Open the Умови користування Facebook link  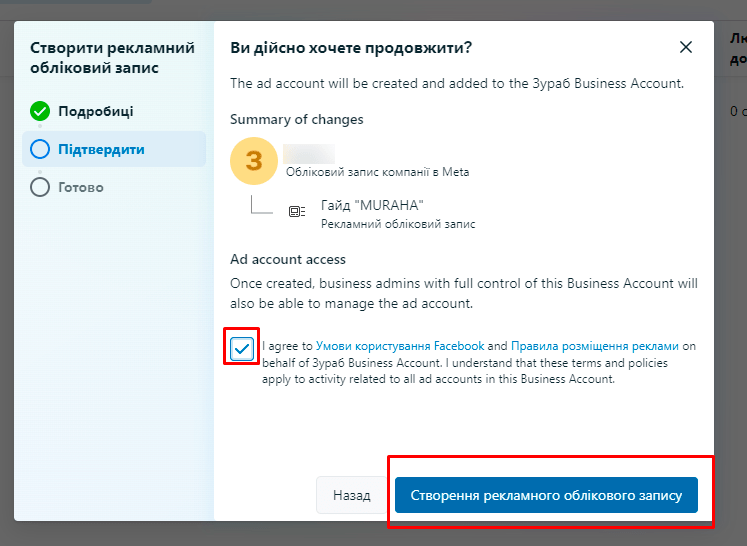coord(400,346)
